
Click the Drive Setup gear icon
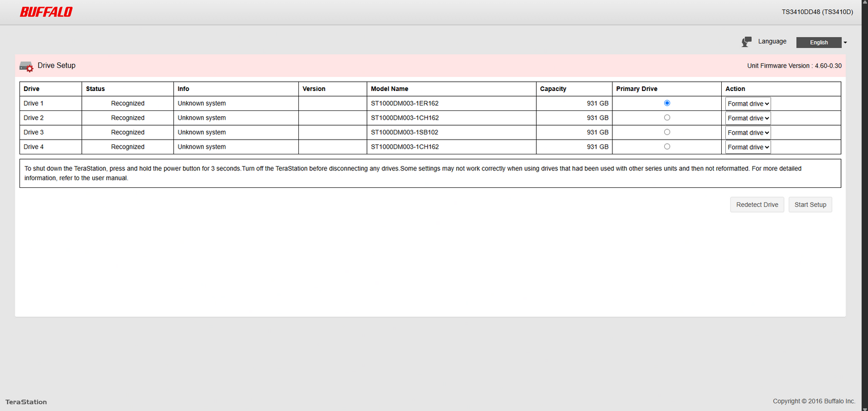[x=26, y=66]
